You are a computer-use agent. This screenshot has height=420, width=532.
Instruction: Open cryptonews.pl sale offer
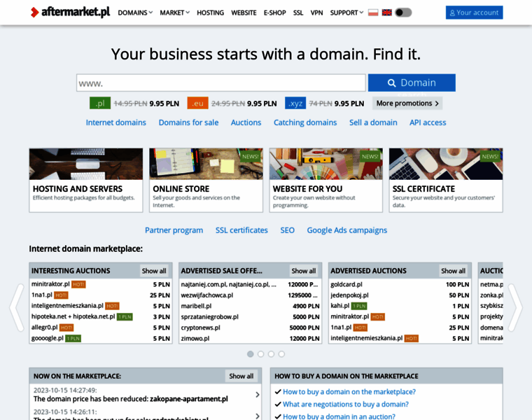(x=200, y=328)
